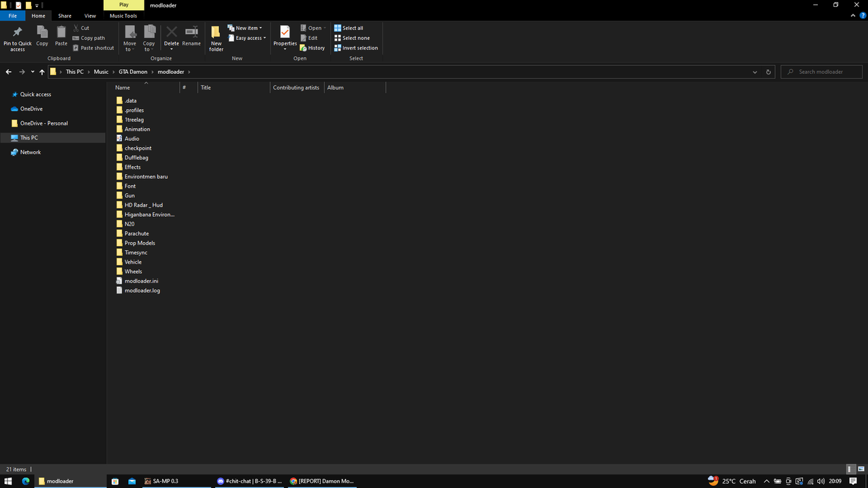Select the Timesync folder
Screen dimensions: 868x488
(136, 252)
